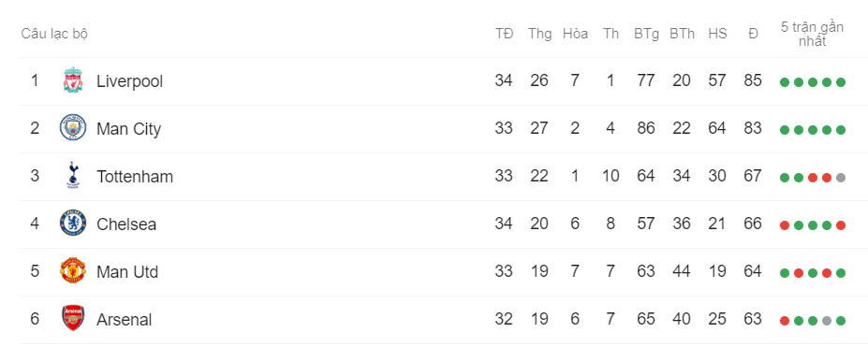The height and width of the screenshot is (347, 868).
Task: Open the Arsenal team name link
Action: click(x=124, y=320)
